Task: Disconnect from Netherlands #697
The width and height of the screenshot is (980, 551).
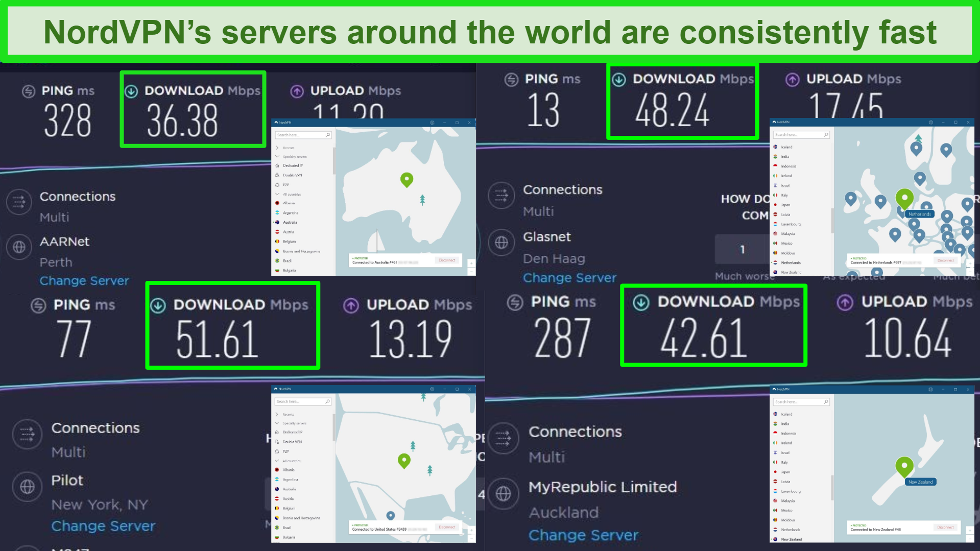Action: click(945, 260)
